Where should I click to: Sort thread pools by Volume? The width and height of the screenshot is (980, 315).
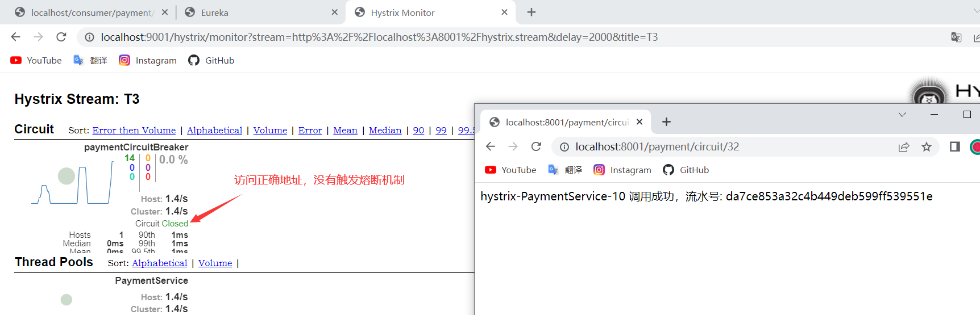pos(215,263)
